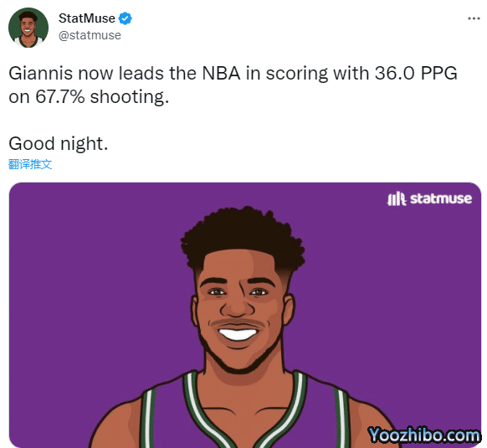Click the cartoon player's white smile

click(238, 334)
